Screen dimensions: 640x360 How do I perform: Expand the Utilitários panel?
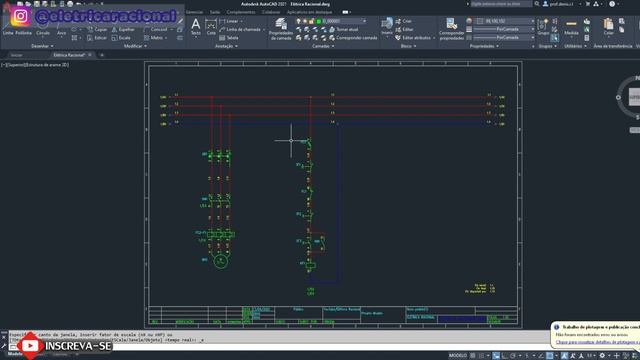575,46
